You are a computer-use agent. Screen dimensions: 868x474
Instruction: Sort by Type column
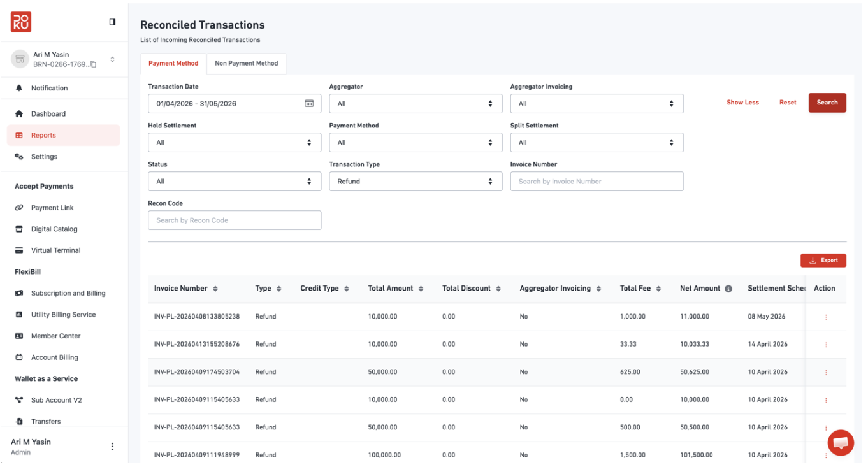click(x=279, y=289)
